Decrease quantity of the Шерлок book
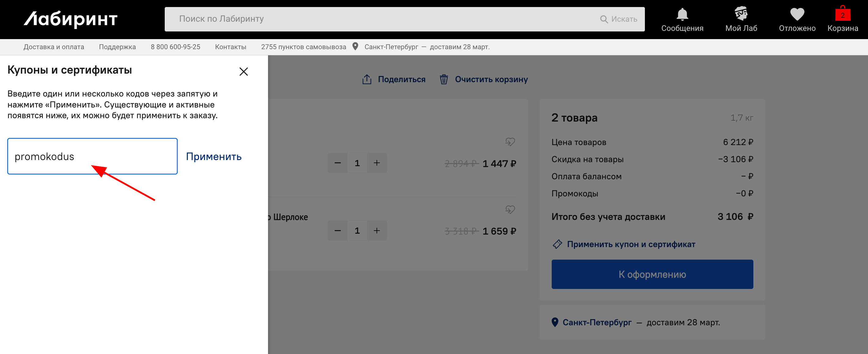Screen dimensions: 868x354 click(x=337, y=230)
